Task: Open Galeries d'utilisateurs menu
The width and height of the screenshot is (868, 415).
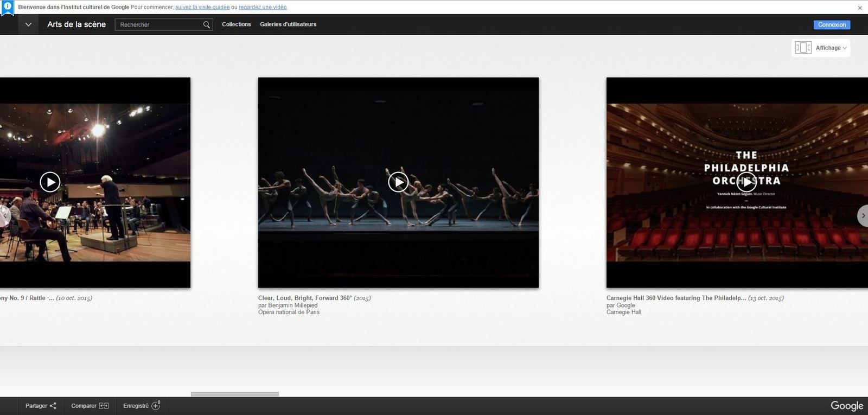Action: [288, 24]
